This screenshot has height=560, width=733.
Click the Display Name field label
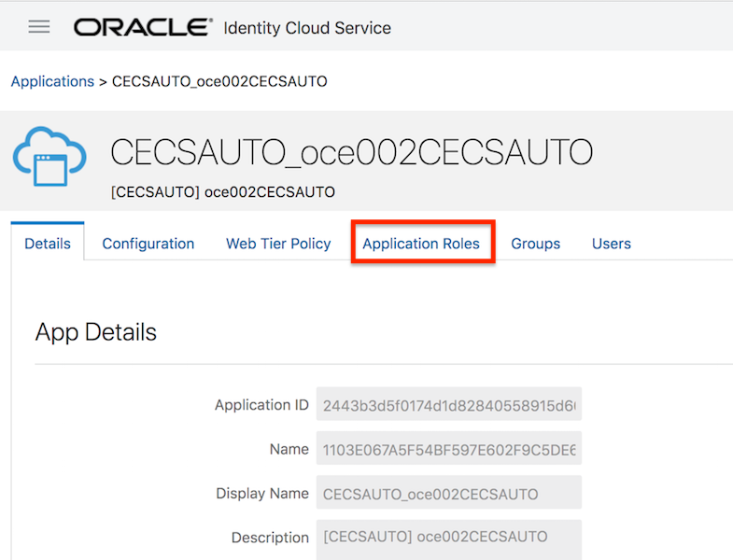[262, 494]
